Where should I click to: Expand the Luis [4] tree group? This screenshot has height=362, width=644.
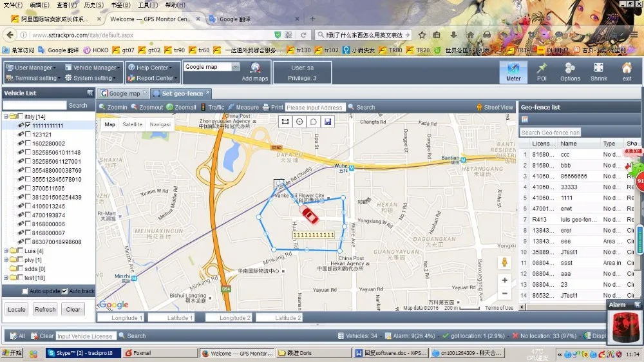click(x=6, y=251)
